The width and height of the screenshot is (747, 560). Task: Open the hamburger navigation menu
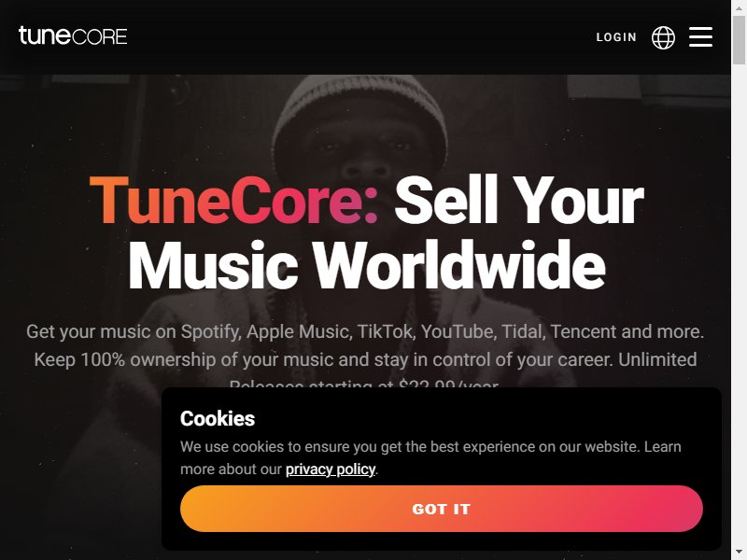[x=701, y=36]
